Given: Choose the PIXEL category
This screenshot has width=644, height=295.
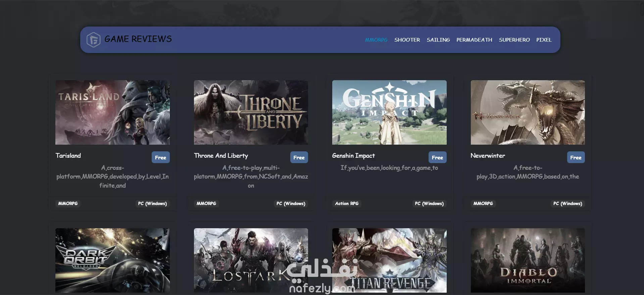Looking at the screenshot, I should click(544, 40).
